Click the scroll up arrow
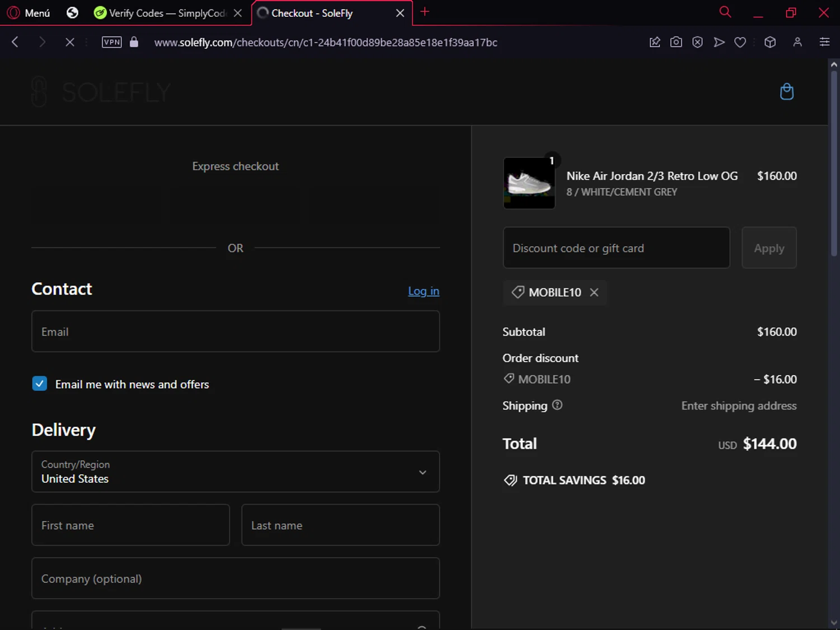Image resolution: width=840 pixels, height=630 pixels. pyautogui.click(x=834, y=64)
